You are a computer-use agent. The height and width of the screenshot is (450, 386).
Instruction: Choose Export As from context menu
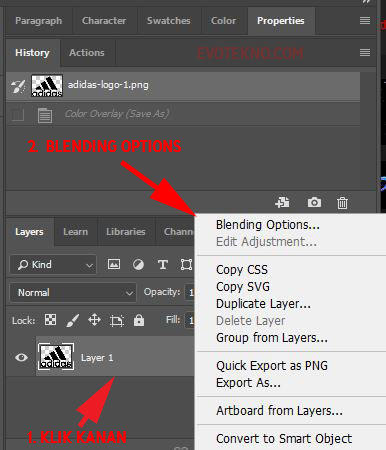(248, 383)
